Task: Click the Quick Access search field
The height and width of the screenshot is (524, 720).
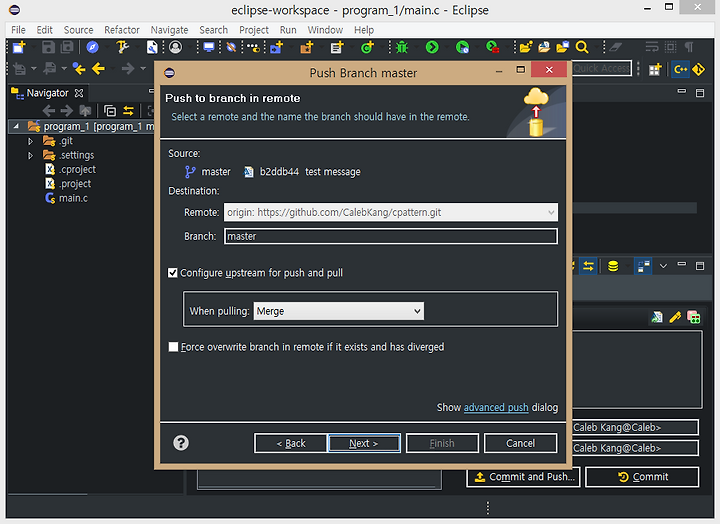Action: pyautogui.click(x=602, y=68)
